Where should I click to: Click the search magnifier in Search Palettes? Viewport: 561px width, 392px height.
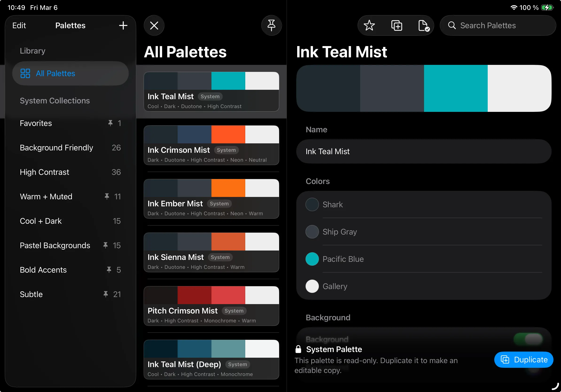[x=452, y=25]
